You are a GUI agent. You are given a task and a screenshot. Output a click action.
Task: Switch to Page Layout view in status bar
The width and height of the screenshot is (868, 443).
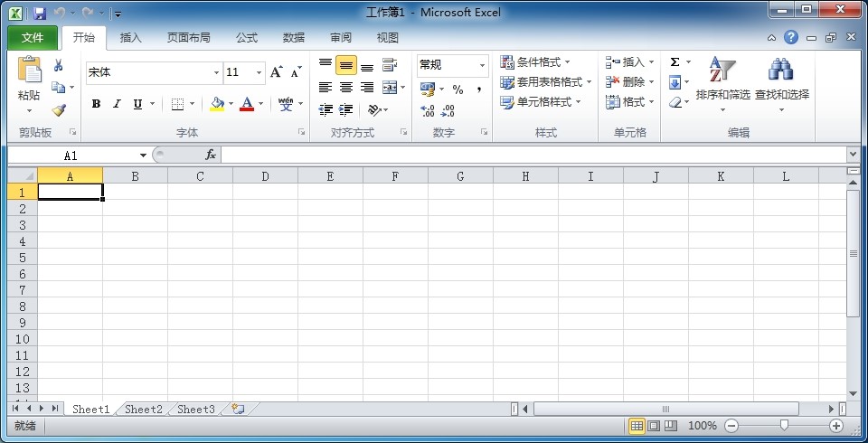tap(654, 425)
